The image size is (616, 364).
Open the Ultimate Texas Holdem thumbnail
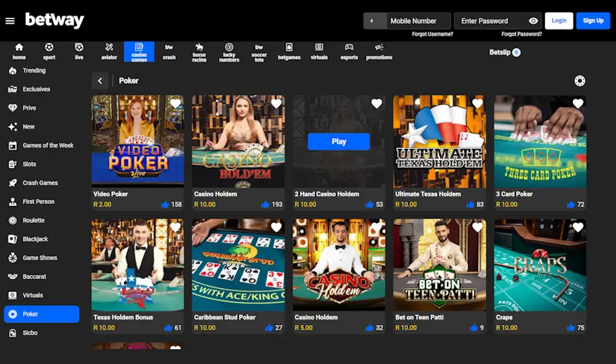point(439,142)
